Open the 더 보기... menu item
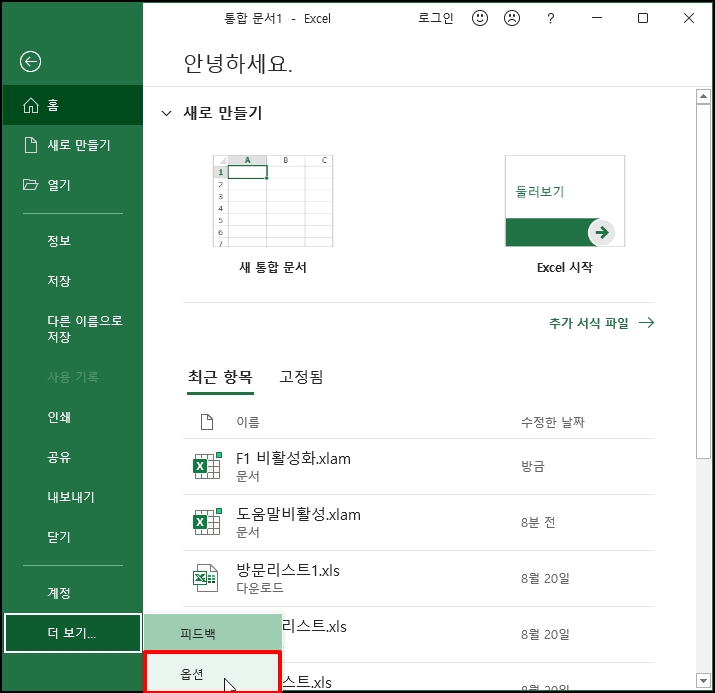Viewport: 715px width, 693px height. pyautogui.click(x=73, y=633)
